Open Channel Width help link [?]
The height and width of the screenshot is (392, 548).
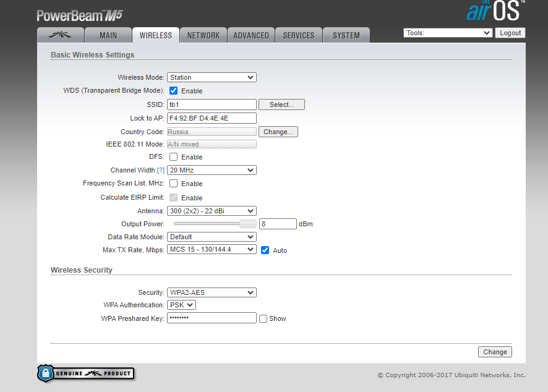pyautogui.click(x=161, y=170)
